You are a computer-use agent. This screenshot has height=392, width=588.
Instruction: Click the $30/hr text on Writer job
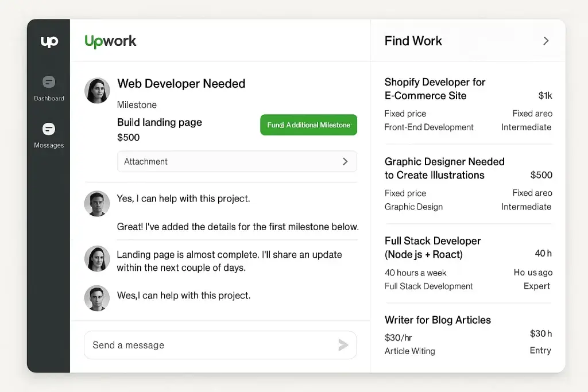click(399, 337)
